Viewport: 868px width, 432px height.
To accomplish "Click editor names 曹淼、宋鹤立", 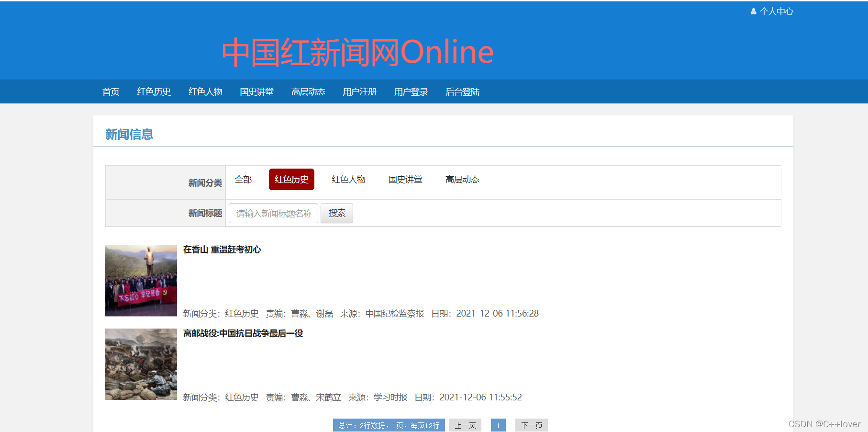I will (x=316, y=397).
